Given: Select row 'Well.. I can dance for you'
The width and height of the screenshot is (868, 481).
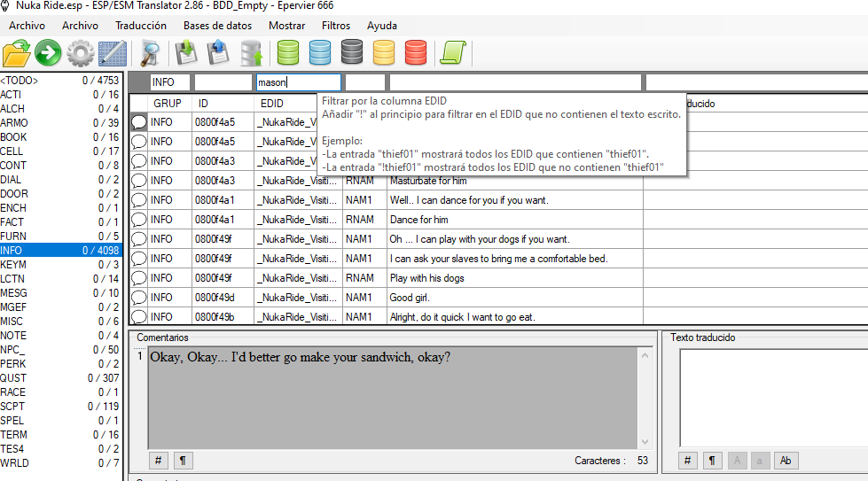Looking at the screenshot, I should coord(498,200).
